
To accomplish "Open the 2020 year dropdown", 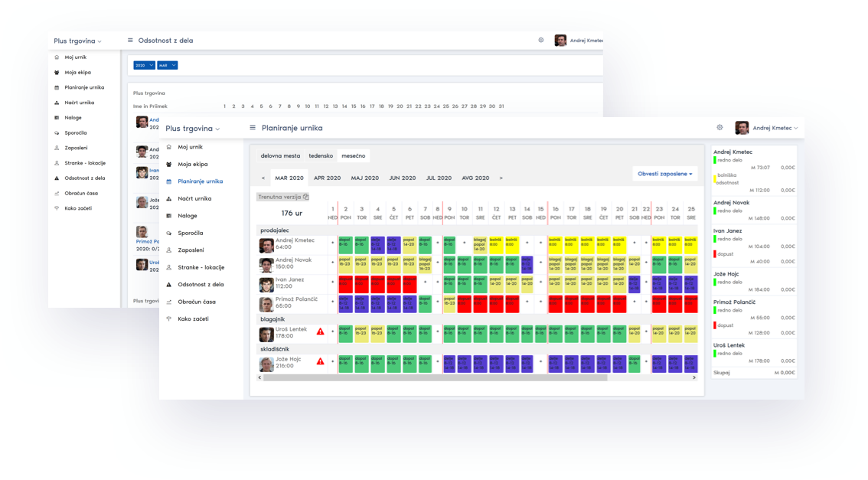I will (144, 66).
